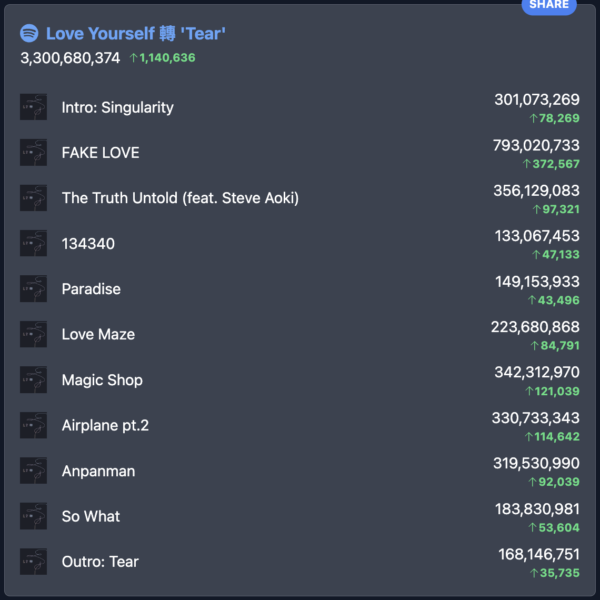Image resolution: width=600 pixels, height=600 pixels.
Task: Open the Love Yourself 'Tear' album link
Action: coord(135,34)
